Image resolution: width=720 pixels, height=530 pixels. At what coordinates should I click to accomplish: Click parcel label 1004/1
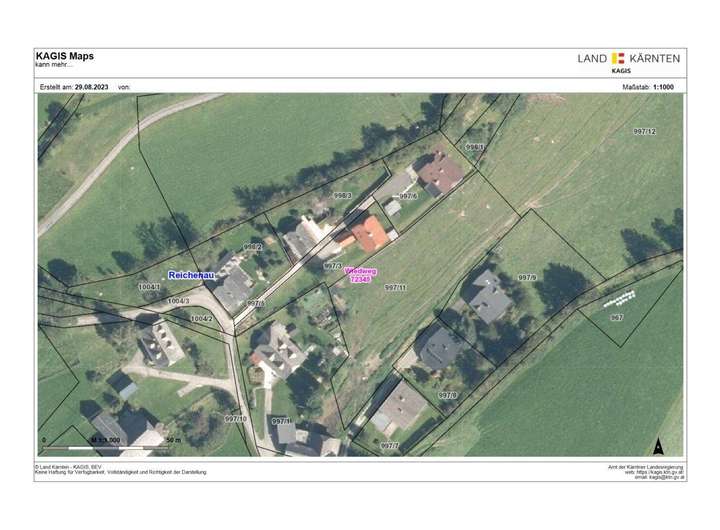(148, 287)
